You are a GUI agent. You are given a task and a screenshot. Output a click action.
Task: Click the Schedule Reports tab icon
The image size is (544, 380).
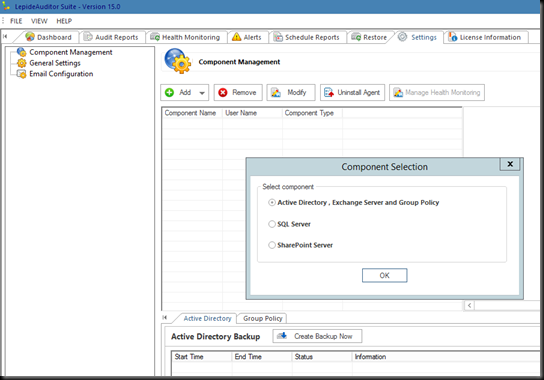pos(278,37)
